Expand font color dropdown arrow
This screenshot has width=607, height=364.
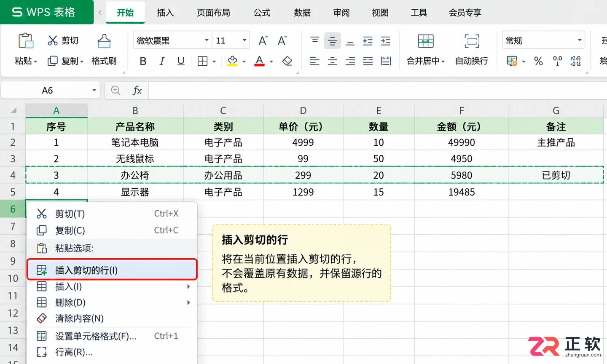point(271,62)
